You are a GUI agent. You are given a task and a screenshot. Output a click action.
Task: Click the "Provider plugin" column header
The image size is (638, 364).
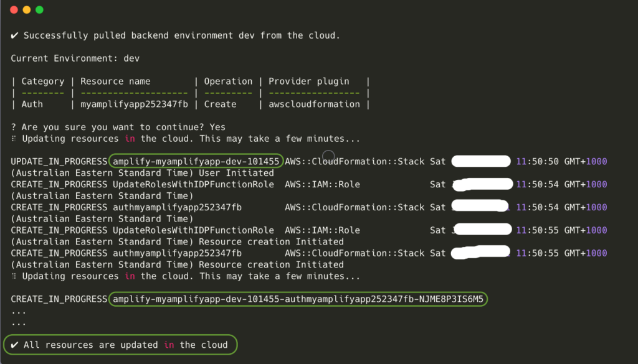pos(309,82)
